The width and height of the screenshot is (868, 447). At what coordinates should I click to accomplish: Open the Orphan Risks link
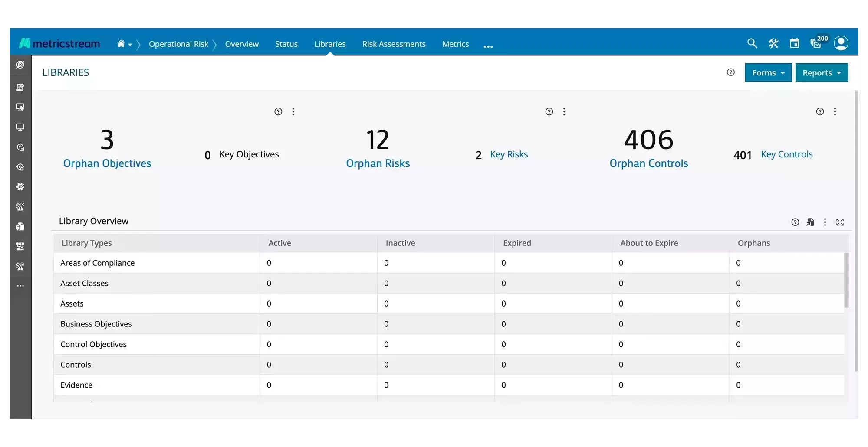pyautogui.click(x=378, y=163)
